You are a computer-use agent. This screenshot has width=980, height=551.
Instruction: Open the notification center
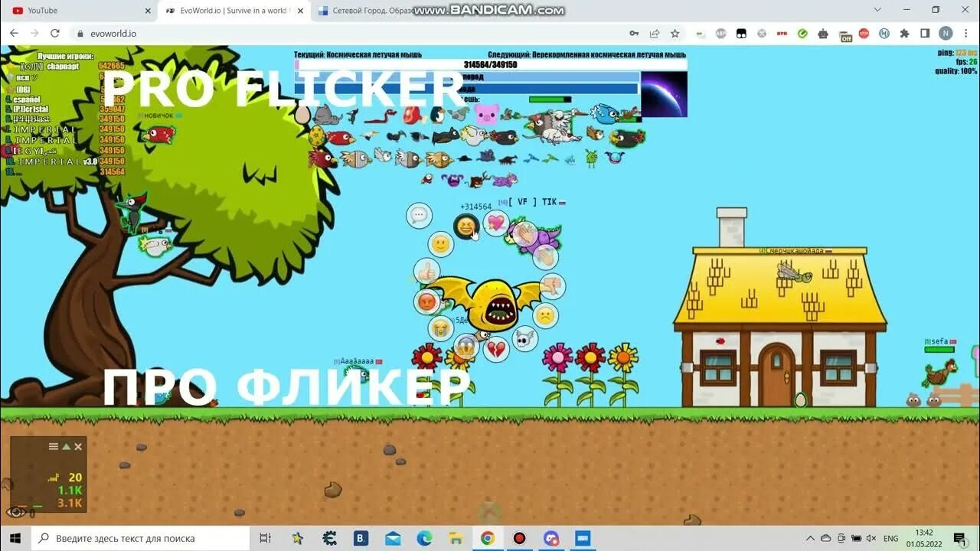coord(959,538)
